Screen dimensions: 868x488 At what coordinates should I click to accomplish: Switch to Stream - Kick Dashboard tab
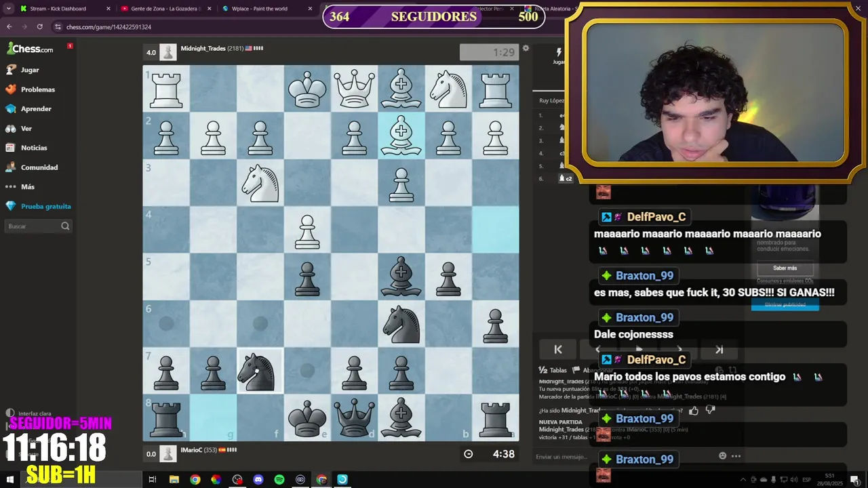pos(58,9)
